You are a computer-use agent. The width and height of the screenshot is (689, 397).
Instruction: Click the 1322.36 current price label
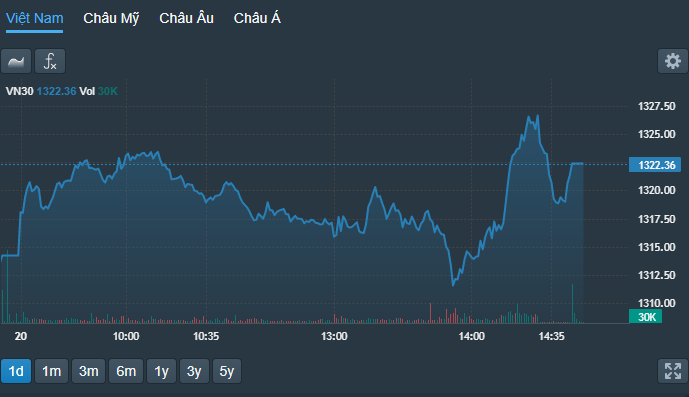coord(655,165)
